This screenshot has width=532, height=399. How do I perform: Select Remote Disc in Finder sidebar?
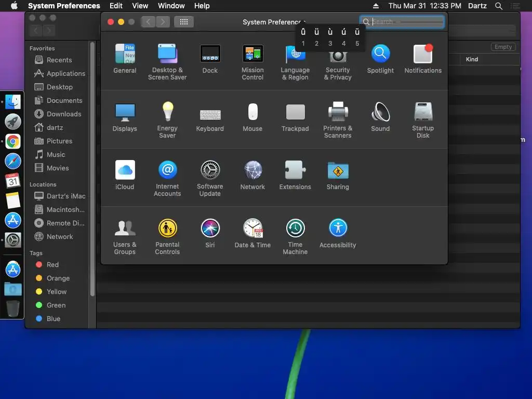point(60,223)
